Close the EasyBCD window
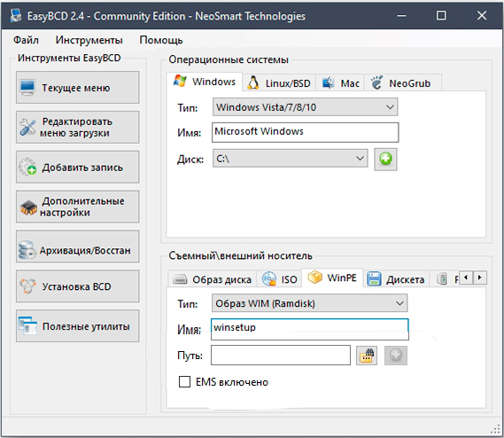The image size is (504, 438). pos(482,15)
